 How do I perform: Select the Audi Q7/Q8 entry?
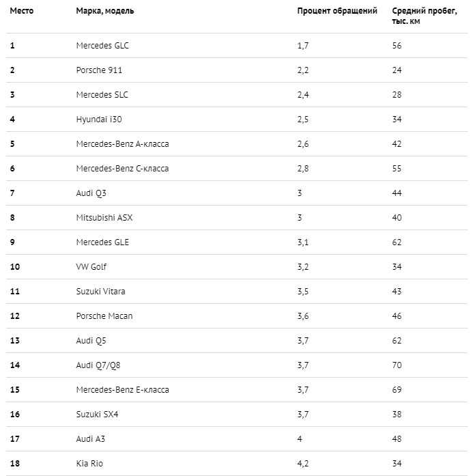[98, 365]
